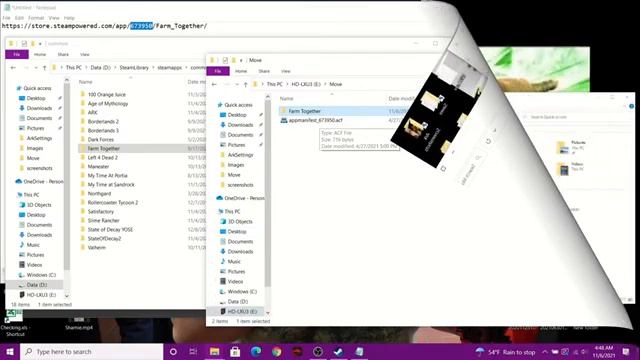Open the Notepad File menu
The width and height of the screenshot is (640, 360).
click(7, 18)
